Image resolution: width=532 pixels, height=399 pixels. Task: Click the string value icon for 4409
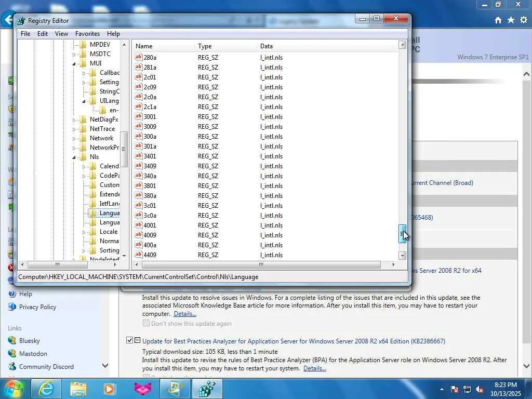pyautogui.click(x=138, y=255)
